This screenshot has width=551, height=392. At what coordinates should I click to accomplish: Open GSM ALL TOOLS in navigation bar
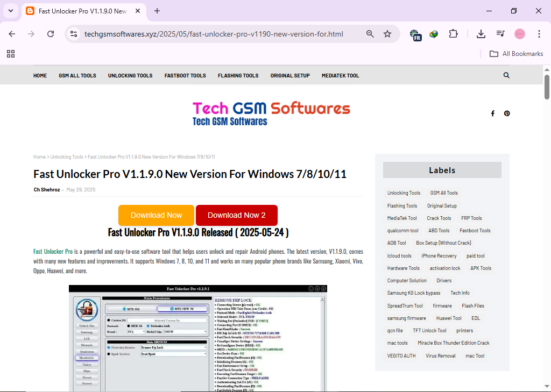coord(77,75)
